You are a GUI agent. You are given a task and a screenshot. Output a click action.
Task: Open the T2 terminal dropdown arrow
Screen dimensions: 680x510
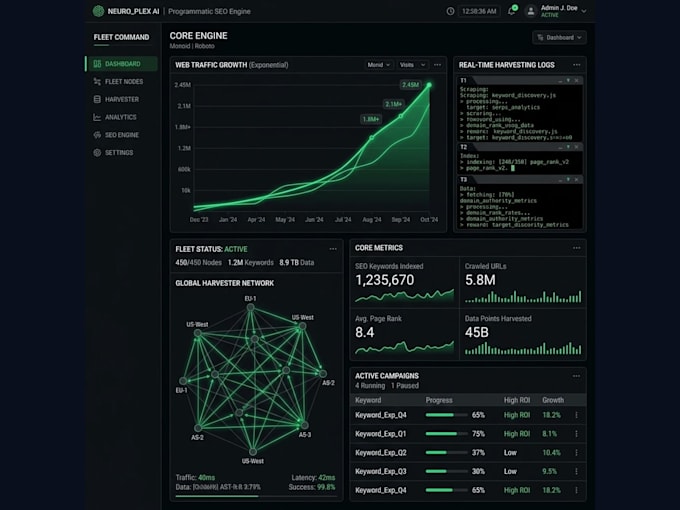tap(568, 147)
